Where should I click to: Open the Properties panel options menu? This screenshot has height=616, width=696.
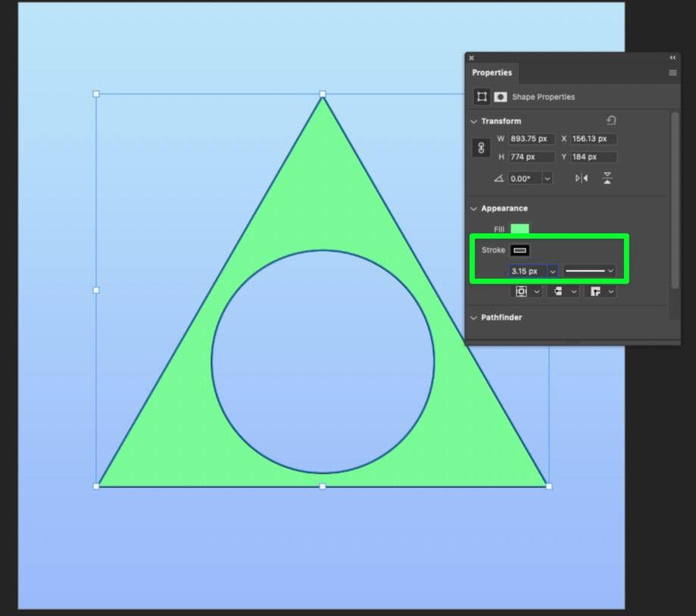pyautogui.click(x=673, y=73)
